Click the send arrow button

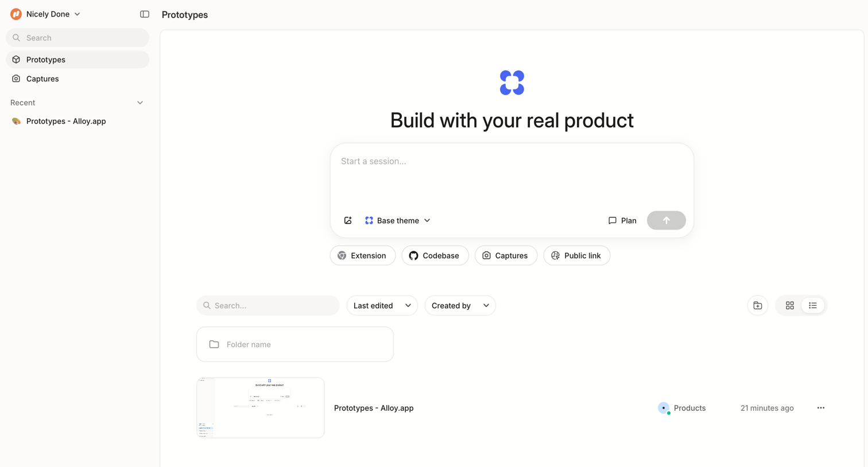coord(666,220)
